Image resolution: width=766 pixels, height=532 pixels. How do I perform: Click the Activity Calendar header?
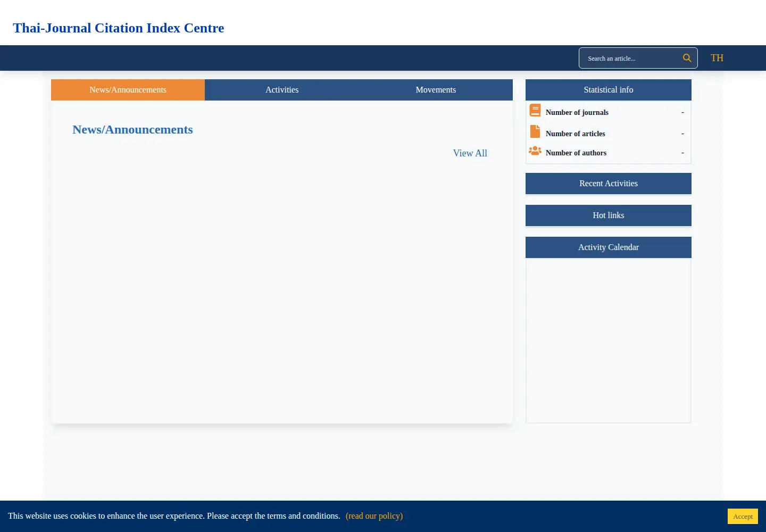click(x=609, y=247)
